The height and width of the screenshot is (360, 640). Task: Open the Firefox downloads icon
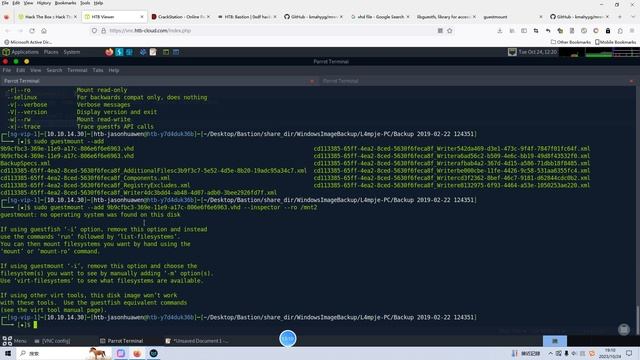500,31
